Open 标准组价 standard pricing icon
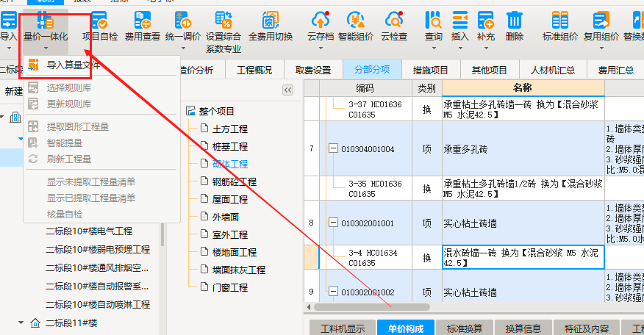This screenshot has width=644, height=335. tap(560, 21)
